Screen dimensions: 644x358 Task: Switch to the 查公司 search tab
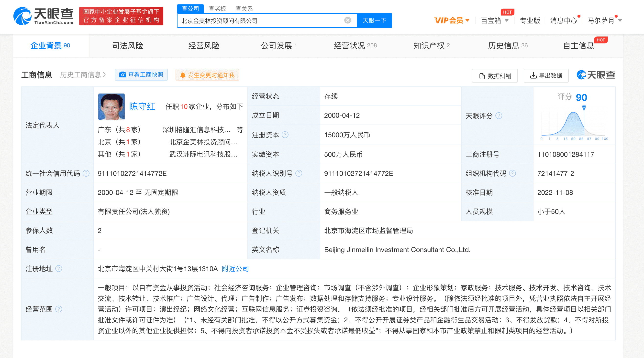click(x=190, y=9)
